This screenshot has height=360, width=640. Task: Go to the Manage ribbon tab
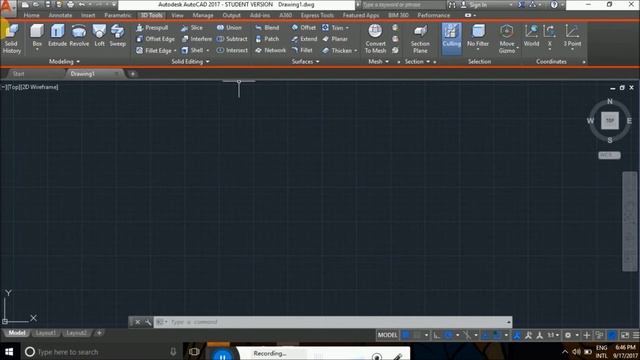pyautogui.click(x=203, y=16)
